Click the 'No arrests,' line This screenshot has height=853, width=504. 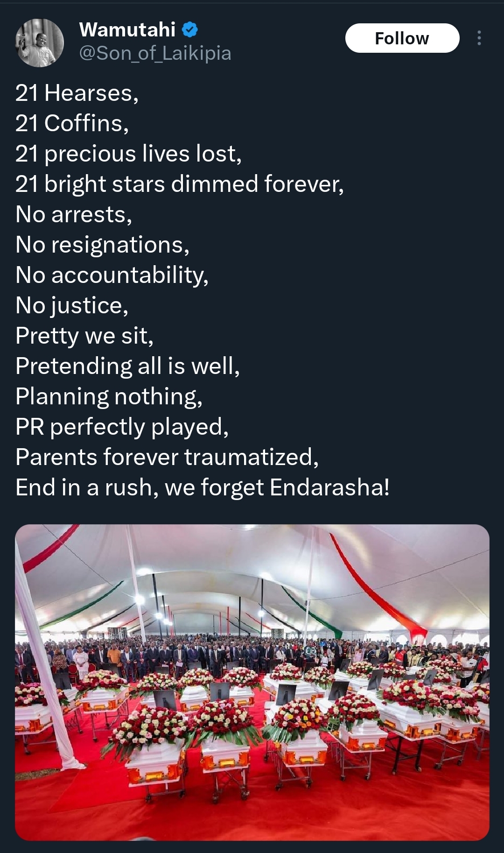click(x=74, y=214)
